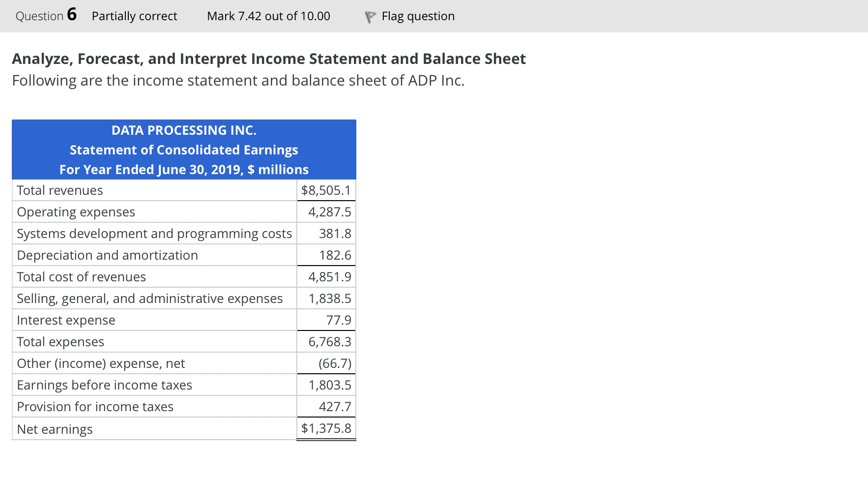Screen dimensions: 868x479
Task: Select the Net earnings row label
Action: (55, 429)
